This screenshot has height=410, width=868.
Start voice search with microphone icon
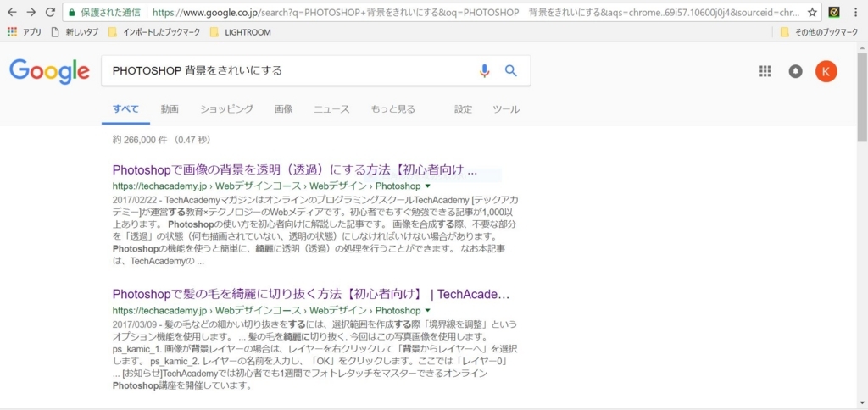[484, 70]
